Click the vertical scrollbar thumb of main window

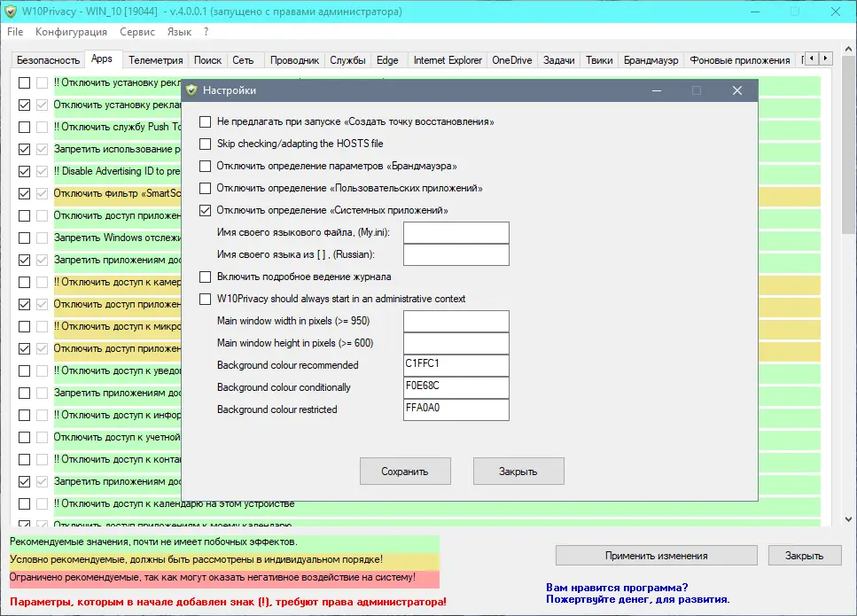coord(848,144)
